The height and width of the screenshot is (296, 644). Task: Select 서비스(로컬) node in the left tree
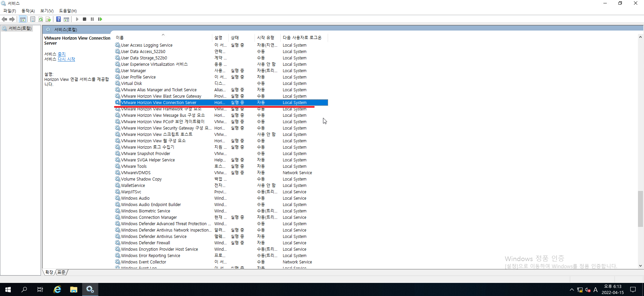pos(20,29)
